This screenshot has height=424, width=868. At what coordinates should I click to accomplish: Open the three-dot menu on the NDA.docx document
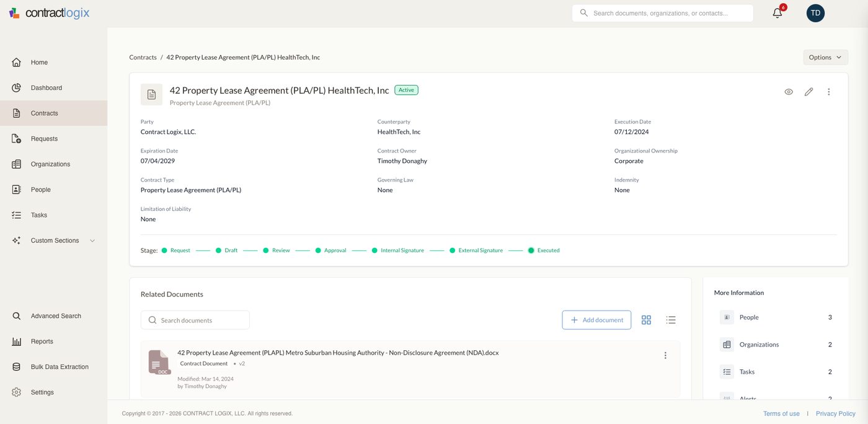(x=665, y=356)
